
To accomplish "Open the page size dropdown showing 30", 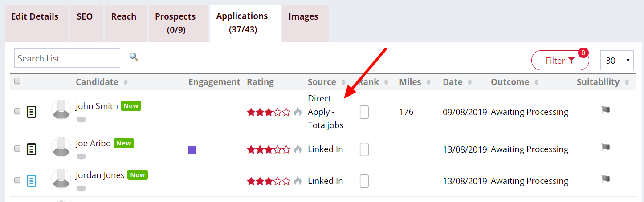I will (617, 60).
